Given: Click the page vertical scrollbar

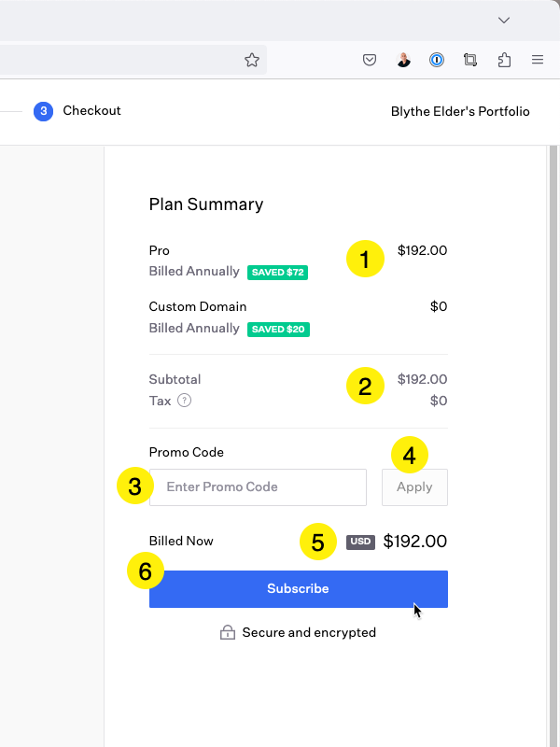Looking at the screenshot, I should point(553,446).
